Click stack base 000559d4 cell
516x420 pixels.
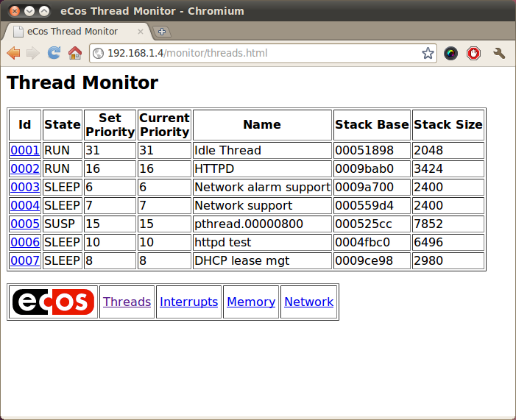(372, 205)
